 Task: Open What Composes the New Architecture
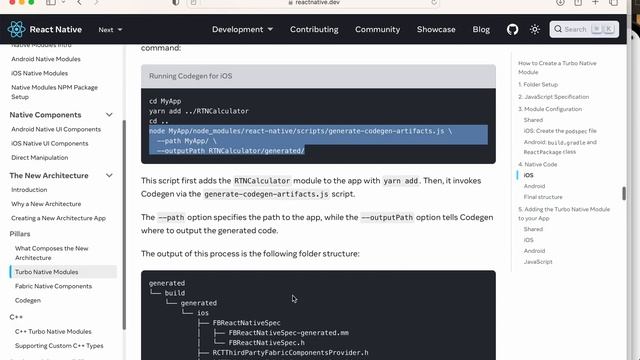tap(51, 253)
